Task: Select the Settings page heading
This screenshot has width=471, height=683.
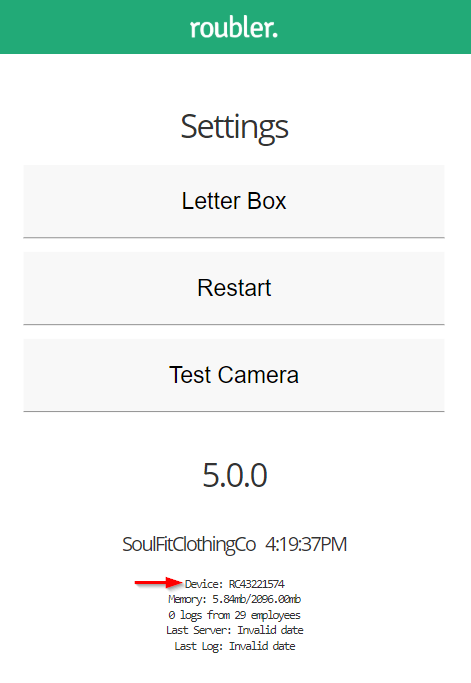Action: click(x=234, y=128)
